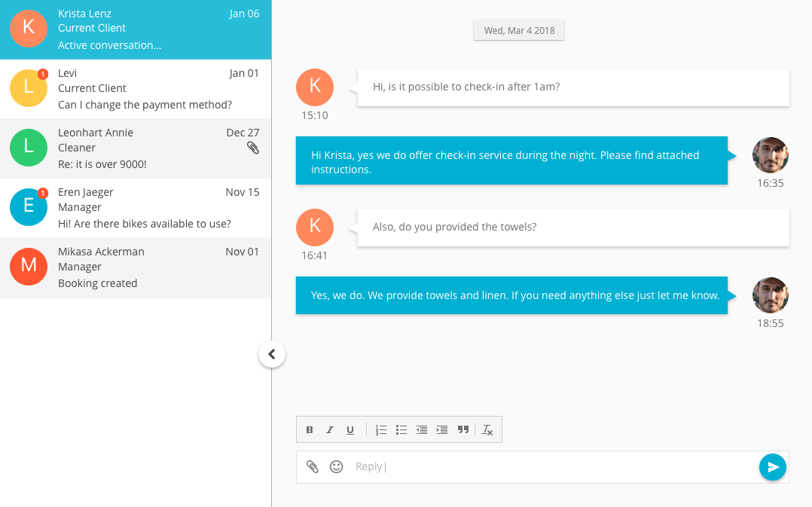
Task: Click the 'Hi! Are there bikes available' preview
Action: 145,224
